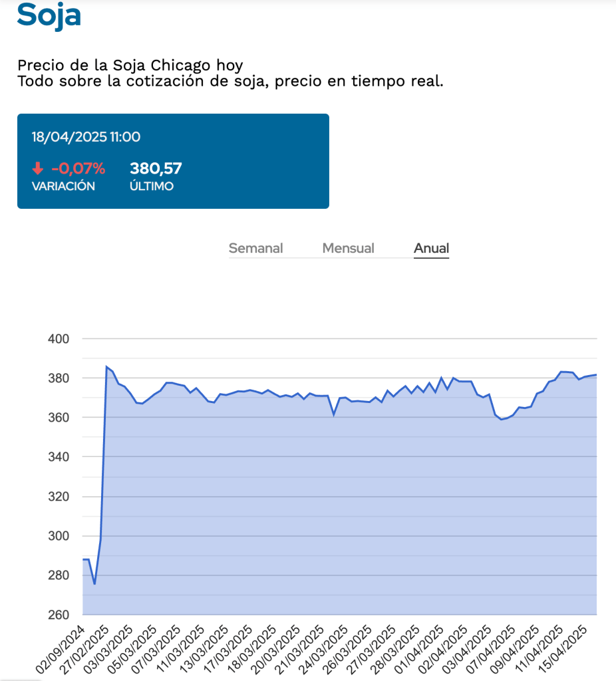Click the ÚLTIMO label
Screen dimensions: 616x681
(x=152, y=187)
